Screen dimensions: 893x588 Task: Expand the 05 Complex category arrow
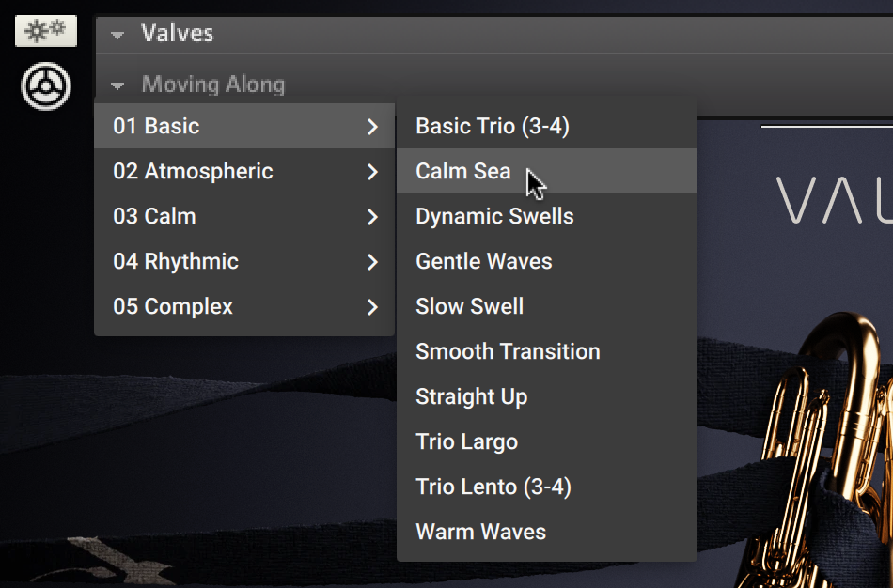(x=373, y=306)
